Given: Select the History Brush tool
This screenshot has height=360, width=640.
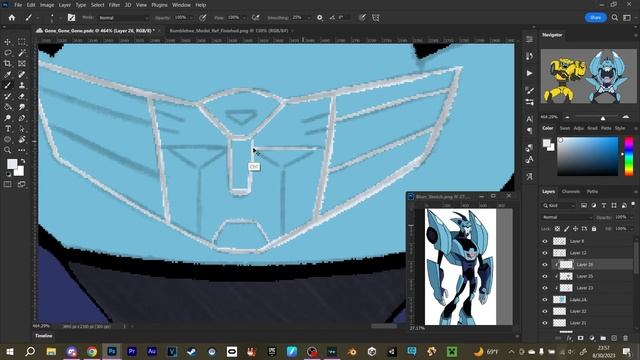Looking at the screenshot, I should click(x=7, y=96).
